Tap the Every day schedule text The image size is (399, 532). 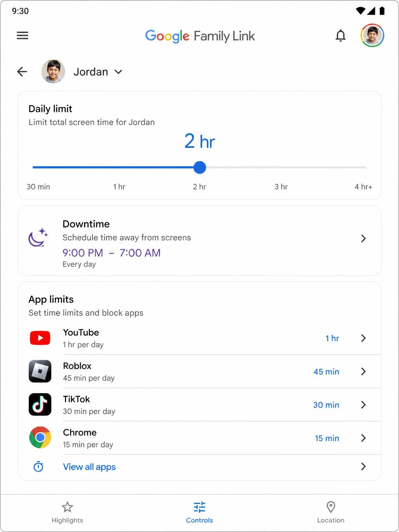(79, 264)
